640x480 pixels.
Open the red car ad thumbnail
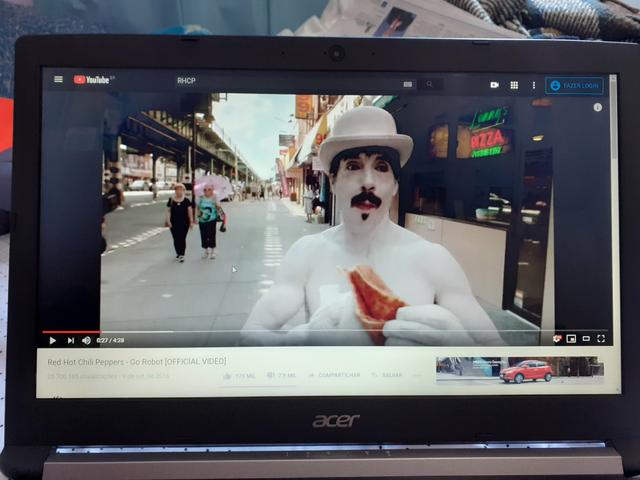click(520, 370)
